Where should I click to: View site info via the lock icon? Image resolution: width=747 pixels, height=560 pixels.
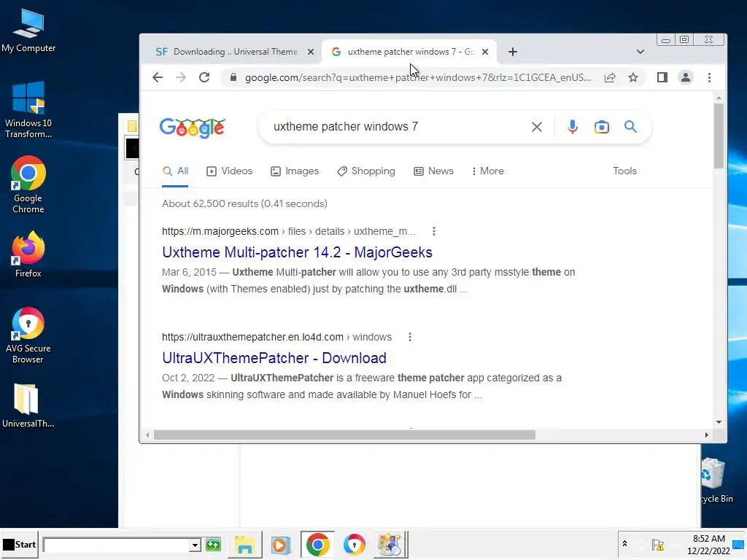pyautogui.click(x=233, y=77)
